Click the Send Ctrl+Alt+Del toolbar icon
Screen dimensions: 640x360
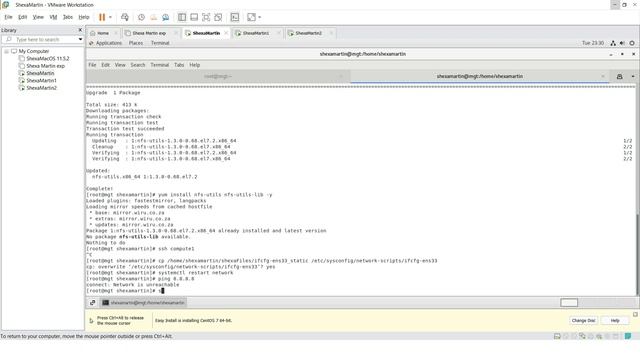click(x=125, y=17)
